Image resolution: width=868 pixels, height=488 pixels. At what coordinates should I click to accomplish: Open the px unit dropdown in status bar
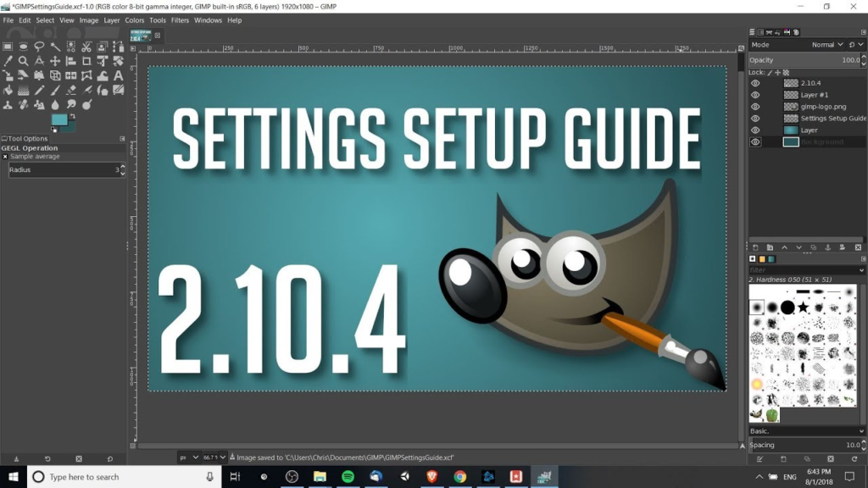188,457
